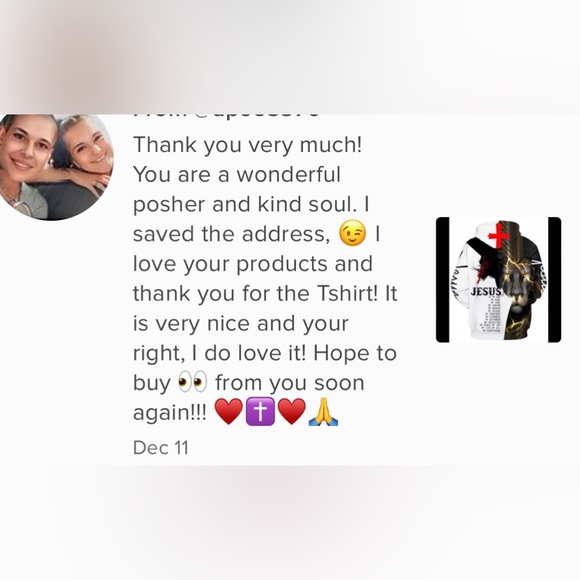This screenshot has width=580, height=580.
Task: Click the 'Dec 11' timestamp
Action: (161, 448)
